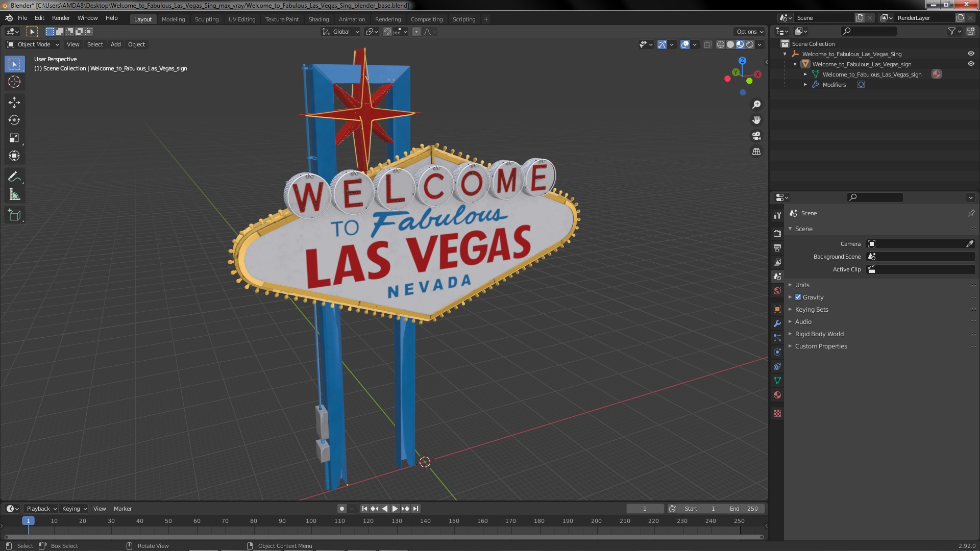
Task: Disable the Gravity checkbox
Action: coord(798,297)
